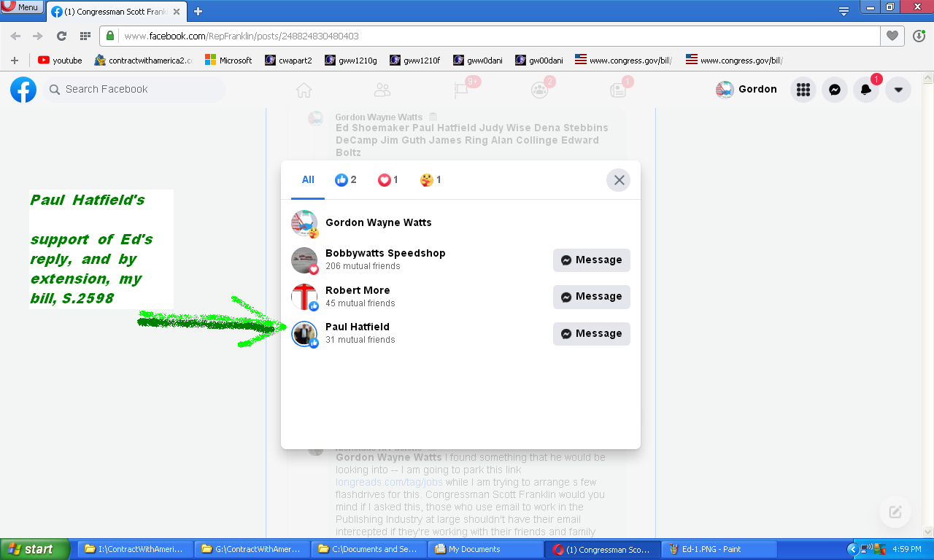Click the address bar URL field
This screenshot has width=934, height=560.
489,36
